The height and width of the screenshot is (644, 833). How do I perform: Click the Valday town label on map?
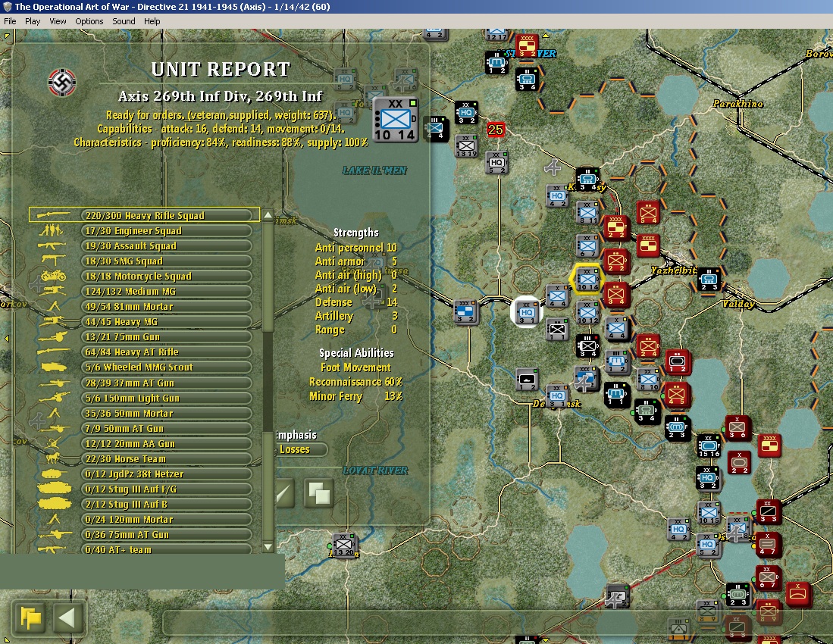point(738,304)
